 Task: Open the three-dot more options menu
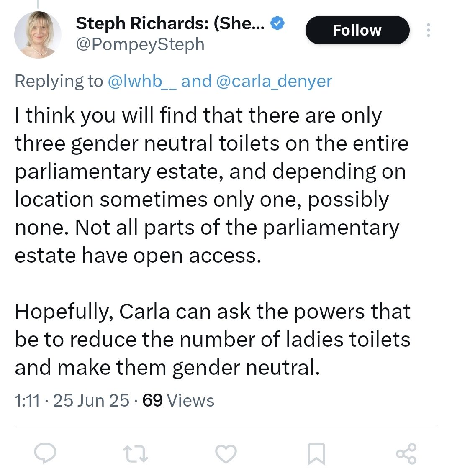428,31
